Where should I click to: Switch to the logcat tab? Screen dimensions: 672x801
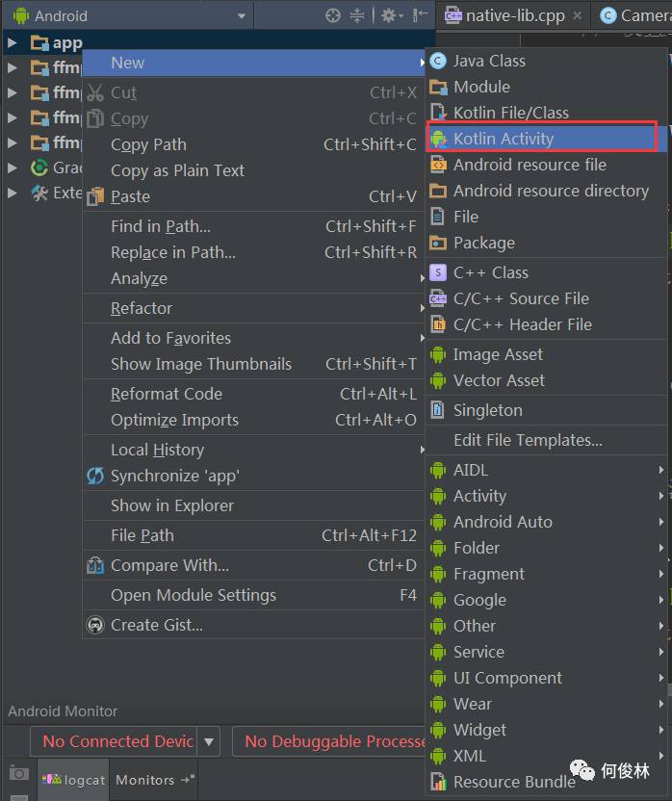tap(74, 780)
